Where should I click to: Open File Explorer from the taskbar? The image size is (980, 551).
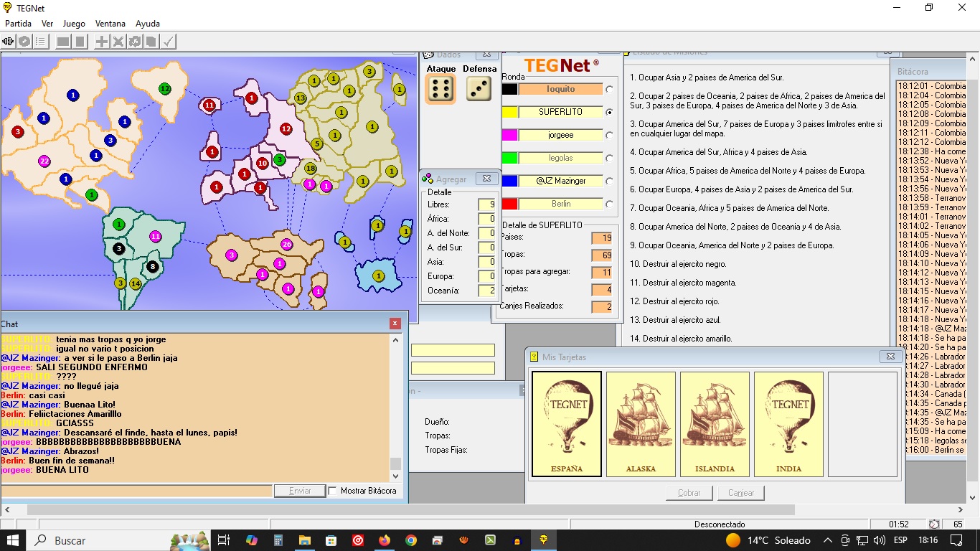click(x=304, y=540)
